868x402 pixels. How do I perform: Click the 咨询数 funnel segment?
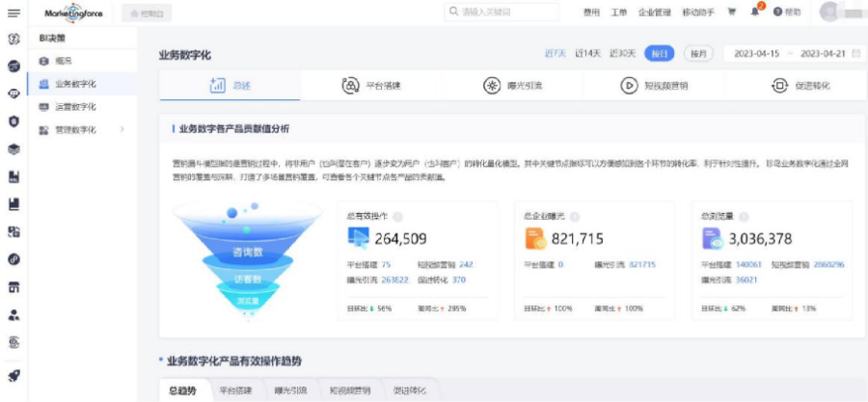pyautogui.click(x=248, y=253)
